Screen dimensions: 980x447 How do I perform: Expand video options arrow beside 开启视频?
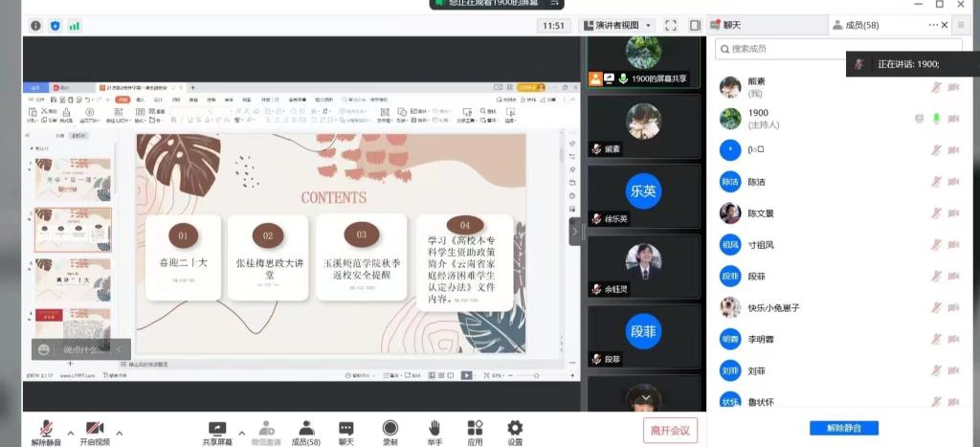(119, 433)
